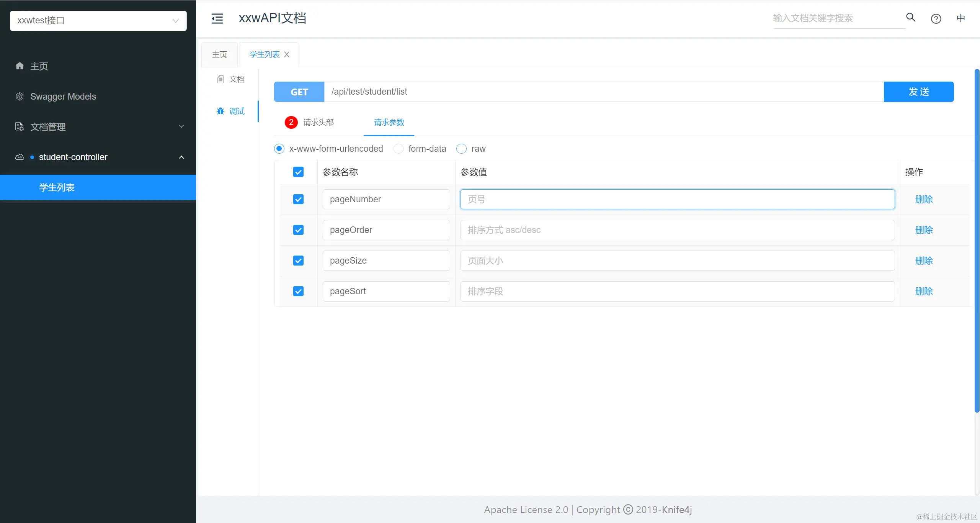The height and width of the screenshot is (523, 980).
Task: Select the form-data radio option
Action: (x=399, y=149)
